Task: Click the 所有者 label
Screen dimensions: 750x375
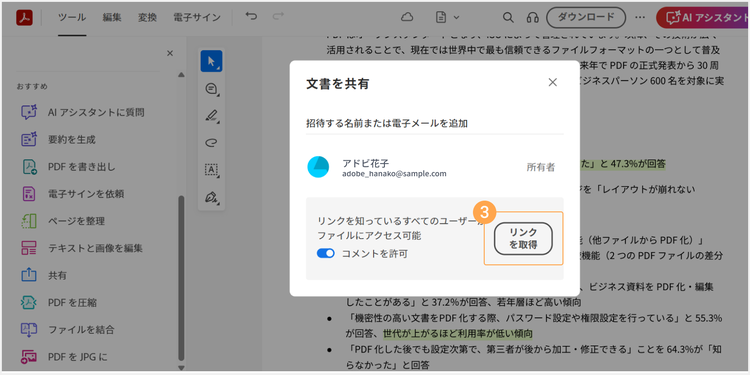Action: coord(540,167)
